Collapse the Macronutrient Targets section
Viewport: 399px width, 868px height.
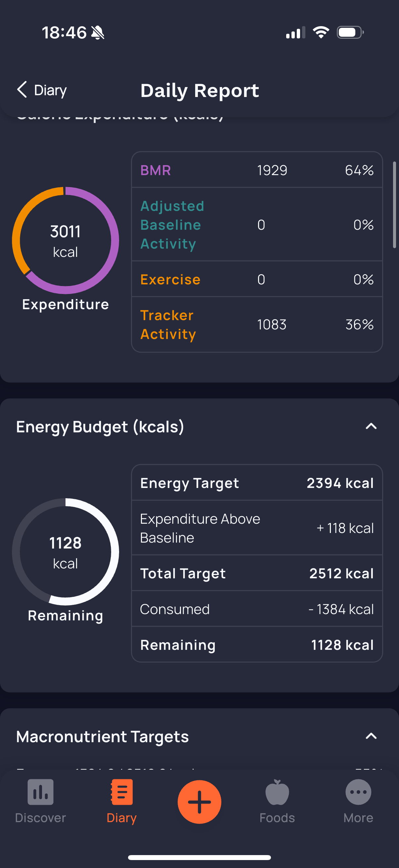(371, 736)
